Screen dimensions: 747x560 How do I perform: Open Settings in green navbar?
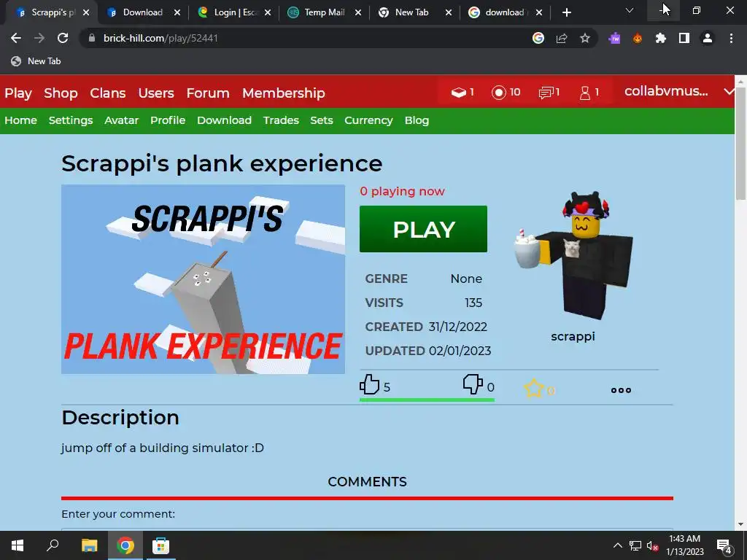pos(71,120)
